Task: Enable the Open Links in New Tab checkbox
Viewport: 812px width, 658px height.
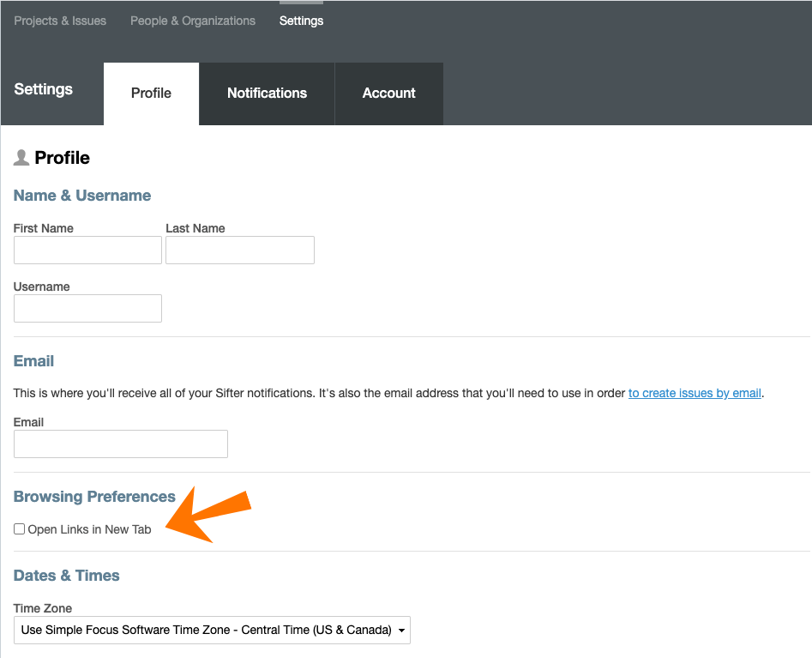Action: 20,529
